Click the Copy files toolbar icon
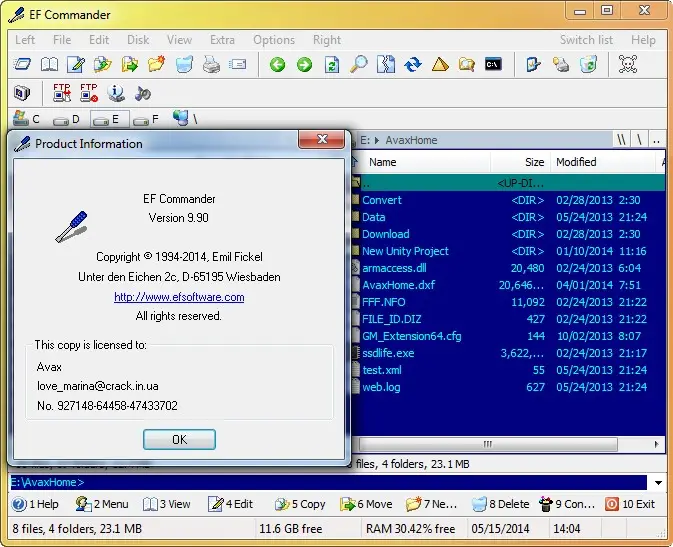This screenshot has height=547, width=673. (x=103, y=65)
